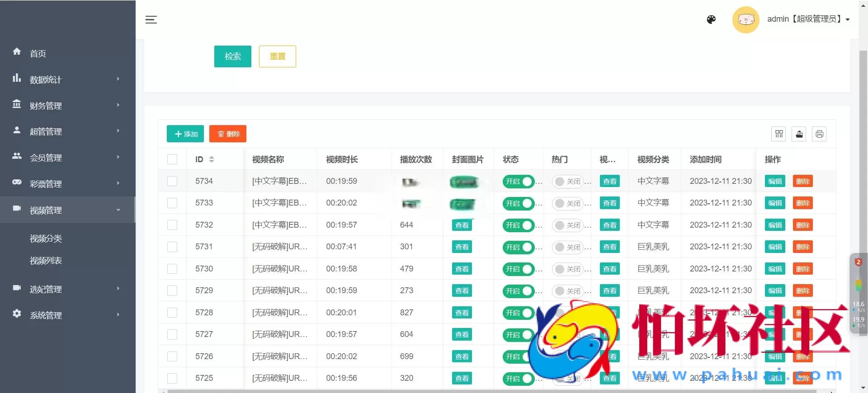Viewport: 868px width, 393px height.
Task: Click play count 827 cell
Action: [x=406, y=313]
